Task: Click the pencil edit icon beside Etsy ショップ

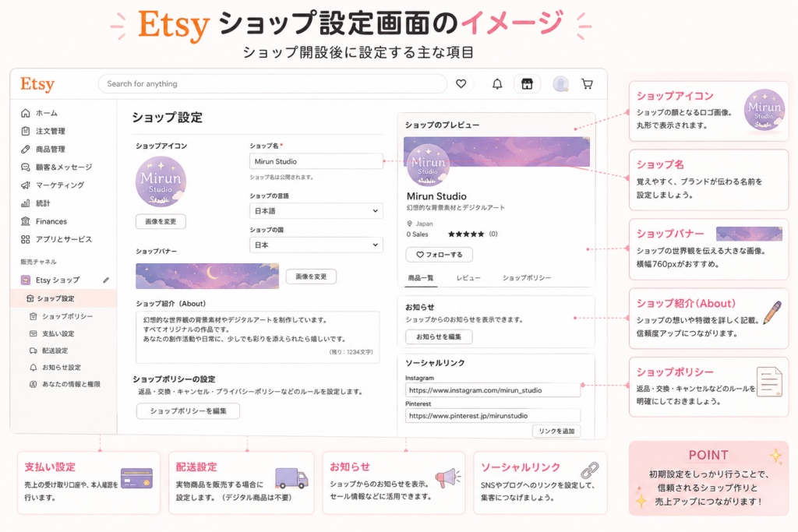Action: tap(106, 280)
